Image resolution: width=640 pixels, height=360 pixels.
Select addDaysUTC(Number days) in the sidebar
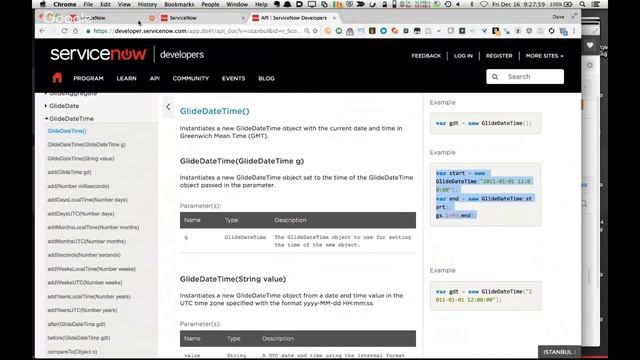pos(81,214)
